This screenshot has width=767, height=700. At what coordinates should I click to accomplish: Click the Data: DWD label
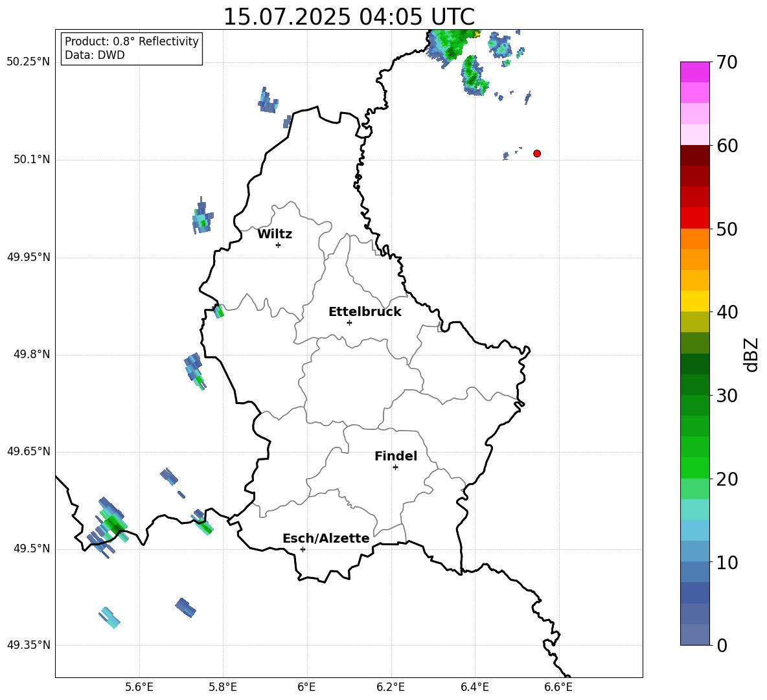click(x=95, y=55)
